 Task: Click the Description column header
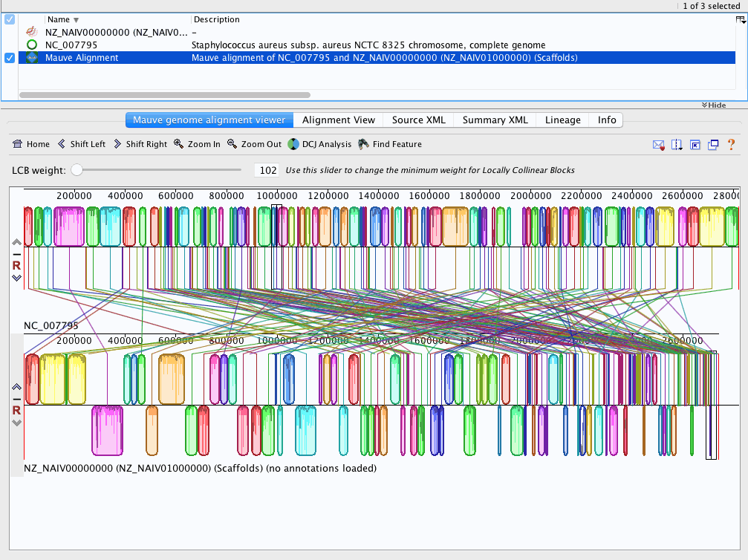(x=217, y=19)
